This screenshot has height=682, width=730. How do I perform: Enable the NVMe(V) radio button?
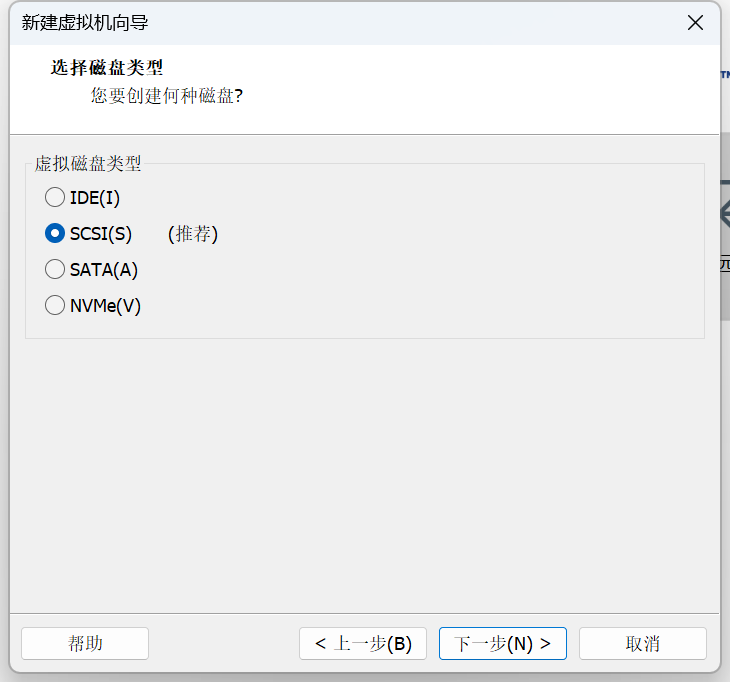tap(55, 306)
